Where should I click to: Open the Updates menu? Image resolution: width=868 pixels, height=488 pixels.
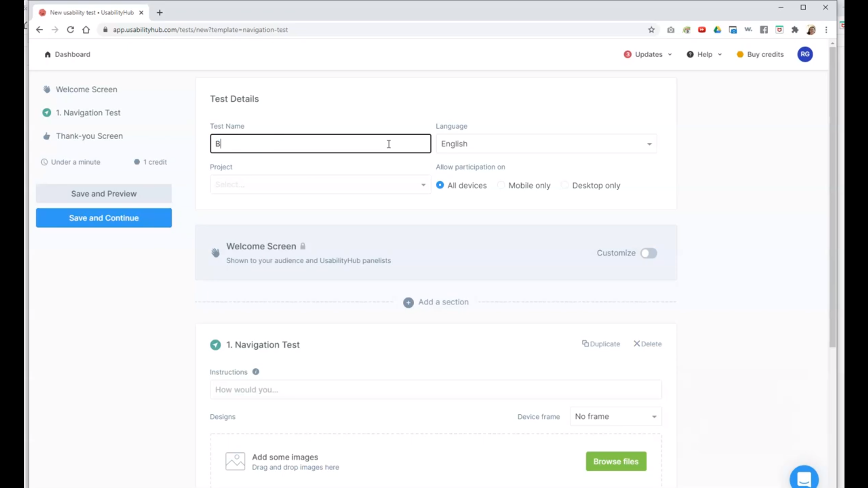click(648, 55)
